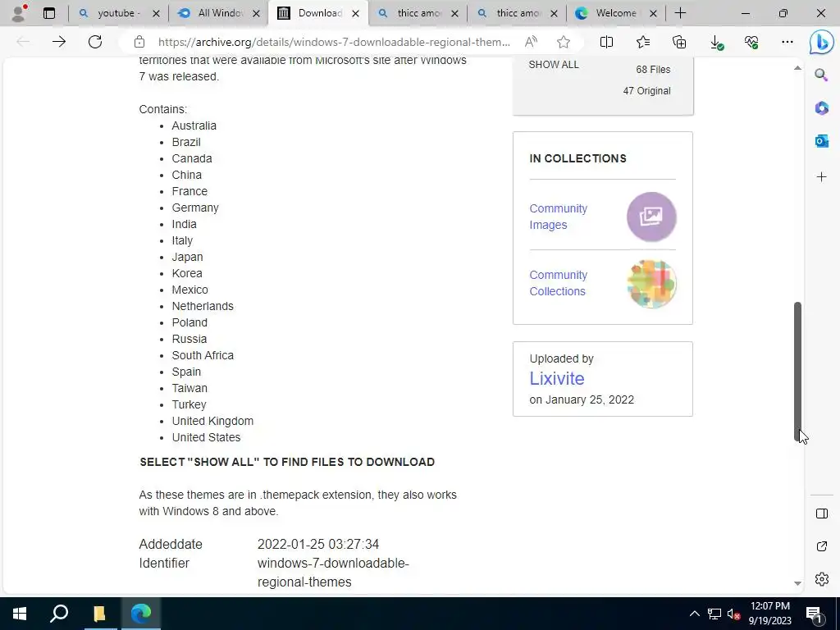Add this page to favorites
Viewport: 840px width, 630px height.
click(x=563, y=42)
